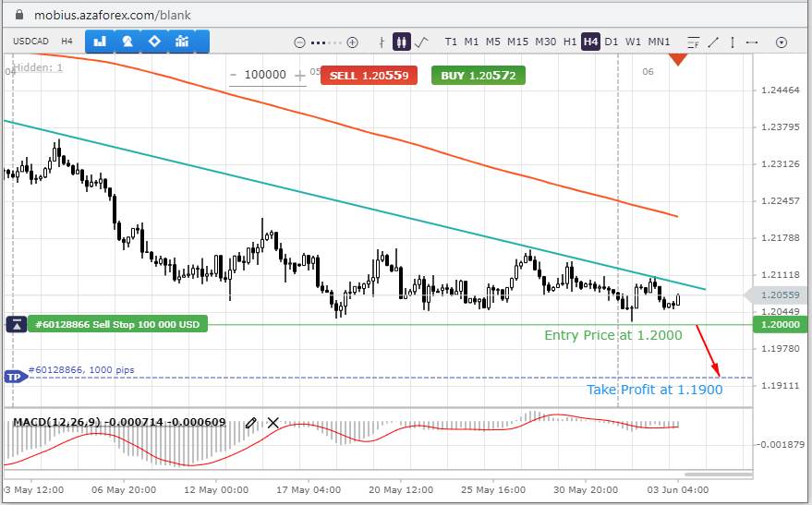
Task: Click the blue diamond toolbar icon
Action: tap(154, 42)
